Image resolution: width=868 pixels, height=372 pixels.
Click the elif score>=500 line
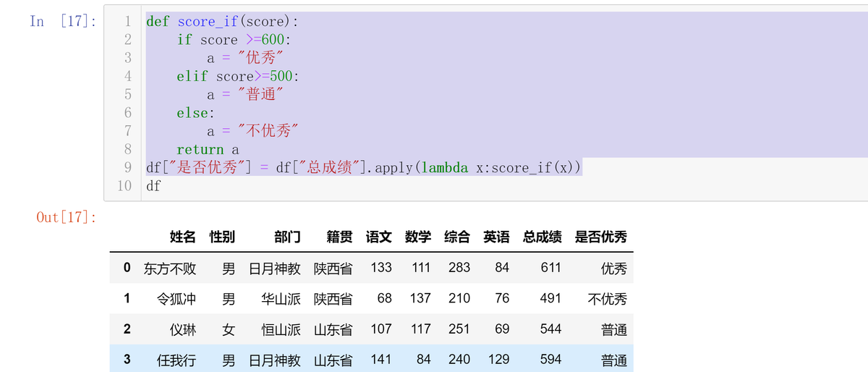pos(237,76)
